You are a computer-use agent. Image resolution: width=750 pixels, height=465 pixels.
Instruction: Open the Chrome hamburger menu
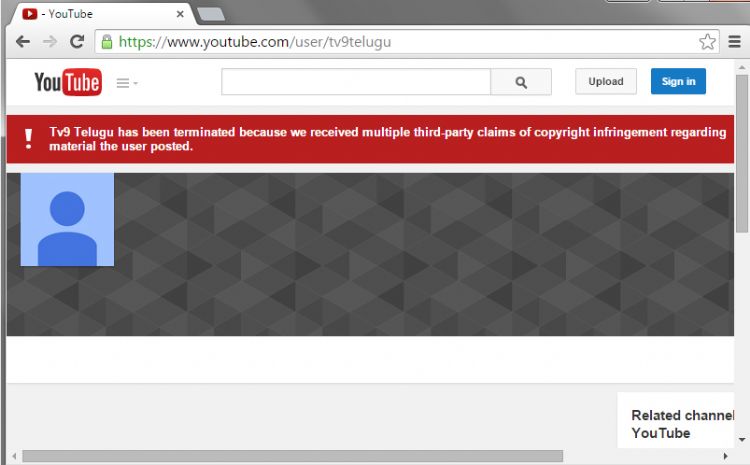pyautogui.click(x=735, y=42)
